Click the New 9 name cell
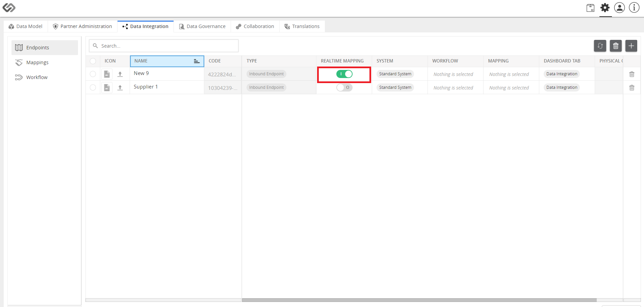This screenshot has height=307, width=644. tap(167, 74)
